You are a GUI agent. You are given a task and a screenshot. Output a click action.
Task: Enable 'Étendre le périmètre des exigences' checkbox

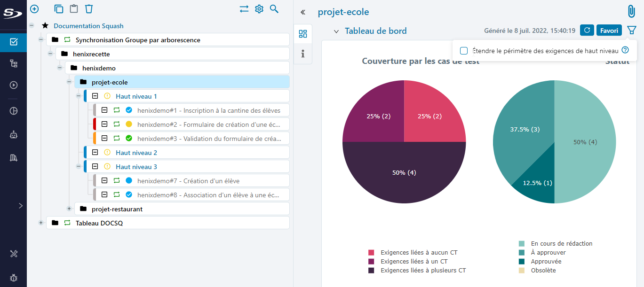point(463,50)
